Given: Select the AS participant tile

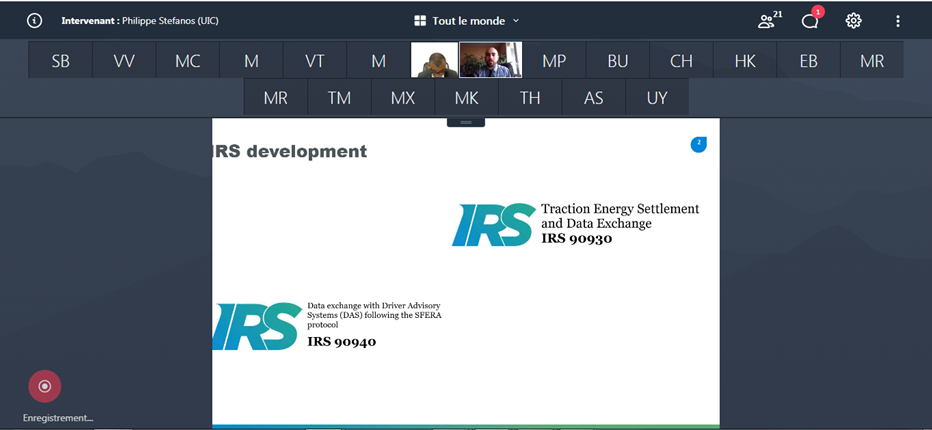Looking at the screenshot, I should point(593,97).
